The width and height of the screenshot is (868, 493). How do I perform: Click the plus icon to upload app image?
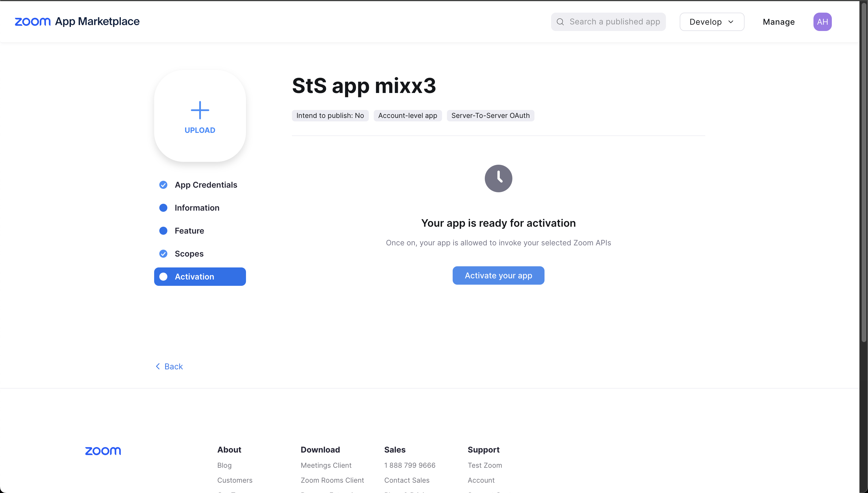(200, 110)
